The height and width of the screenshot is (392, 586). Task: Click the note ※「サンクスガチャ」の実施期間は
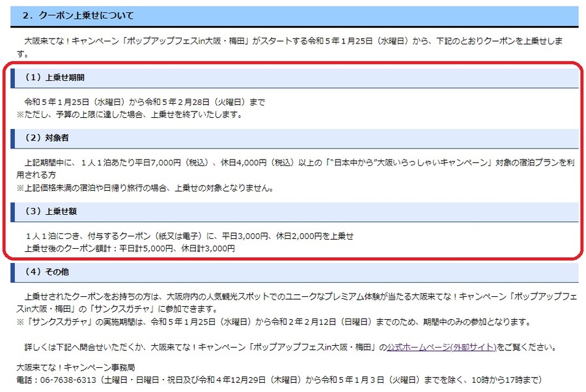click(273, 322)
